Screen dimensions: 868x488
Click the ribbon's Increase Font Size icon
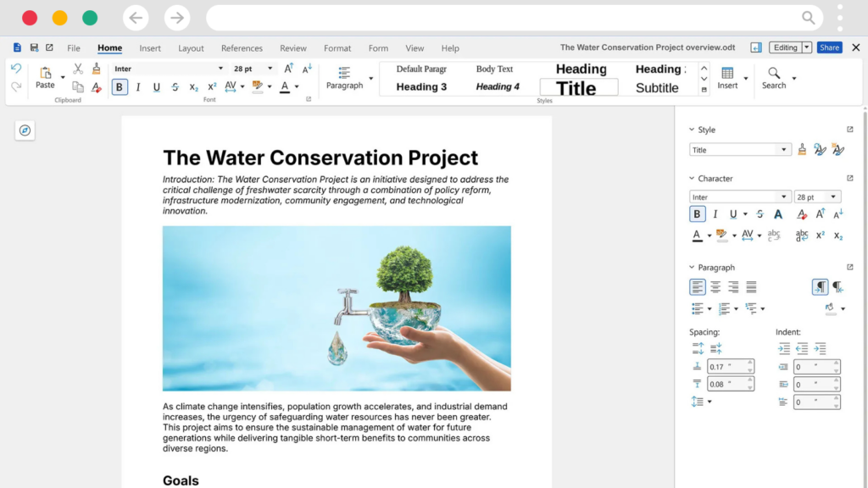289,69
